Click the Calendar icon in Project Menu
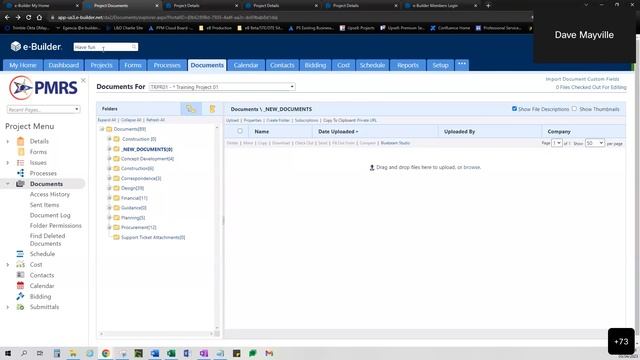640x360 pixels. pos(20,285)
